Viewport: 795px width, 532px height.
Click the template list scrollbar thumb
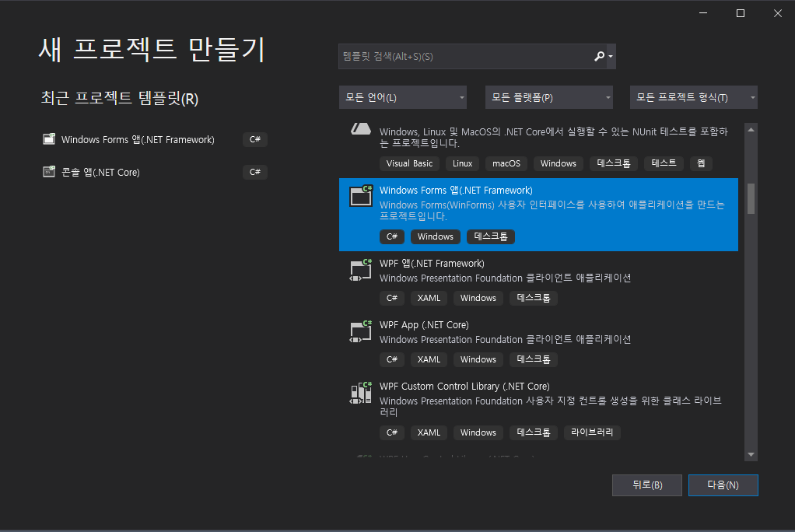[751, 199]
